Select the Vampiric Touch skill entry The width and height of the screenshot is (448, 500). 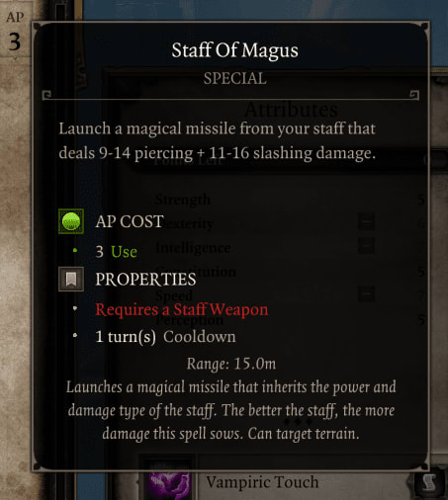pos(262,482)
